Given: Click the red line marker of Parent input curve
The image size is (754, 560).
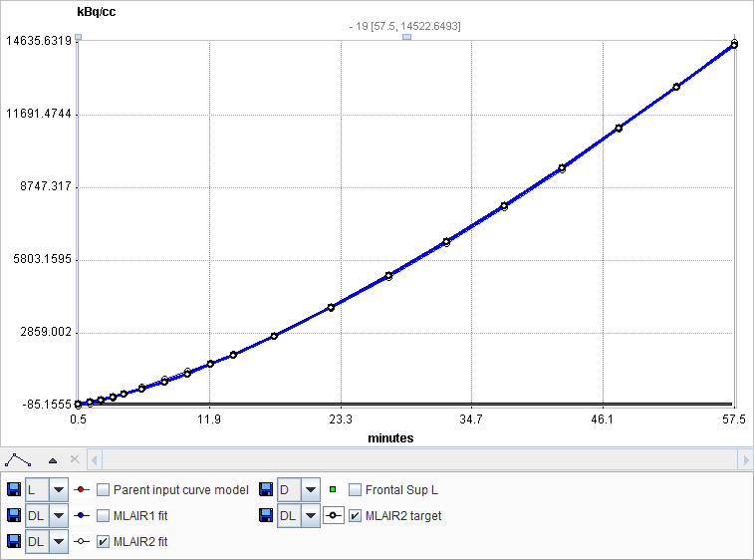Looking at the screenshot, I should click(82, 490).
